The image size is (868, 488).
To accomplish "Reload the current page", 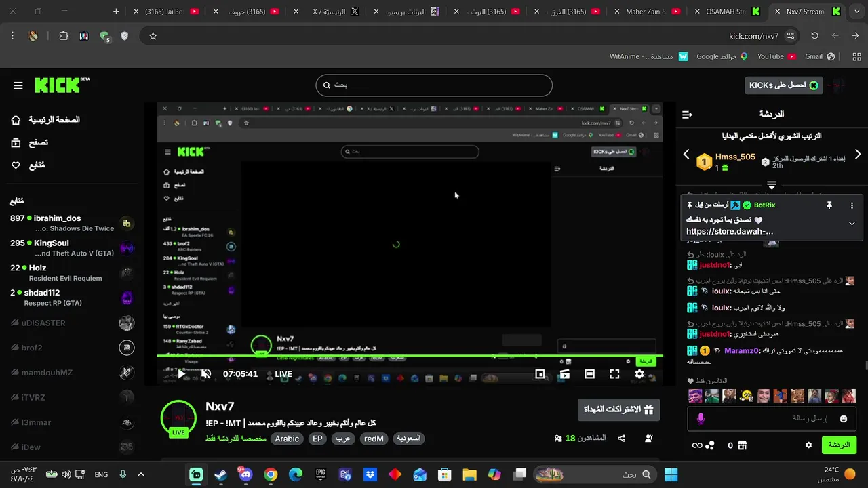I will tap(815, 36).
